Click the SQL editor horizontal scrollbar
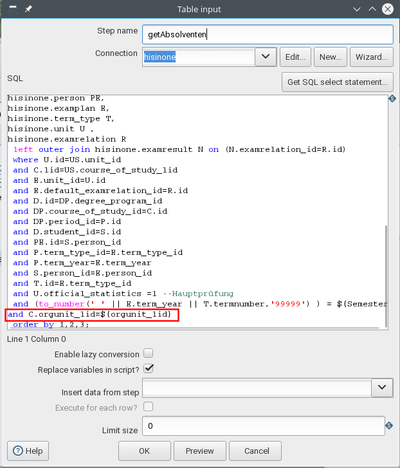400x468 pixels. pyautogui.click(x=193, y=328)
